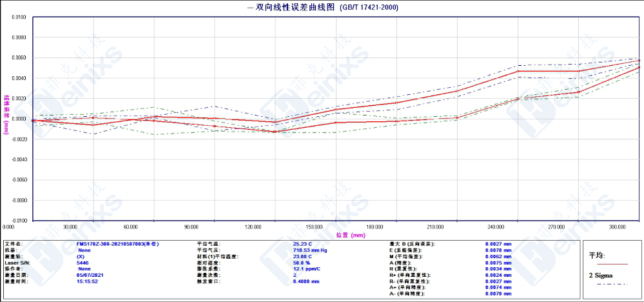644x302 pixels.
Task: Click the measurement date 05/07/2021
Action: coord(89,275)
